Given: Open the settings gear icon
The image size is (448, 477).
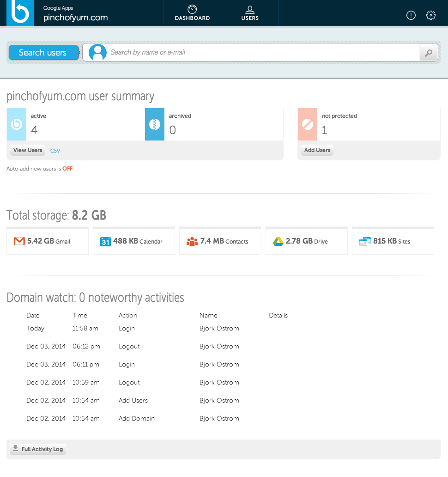Looking at the screenshot, I should click(430, 15).
